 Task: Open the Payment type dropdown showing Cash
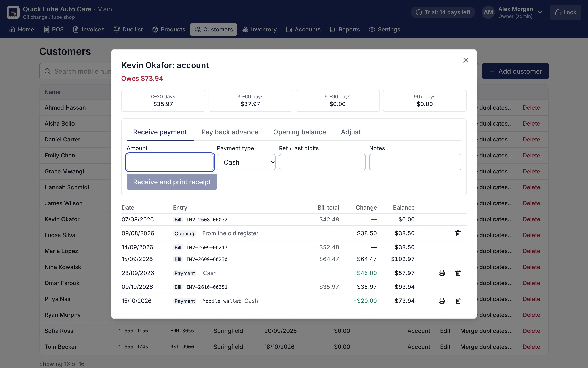246,162
